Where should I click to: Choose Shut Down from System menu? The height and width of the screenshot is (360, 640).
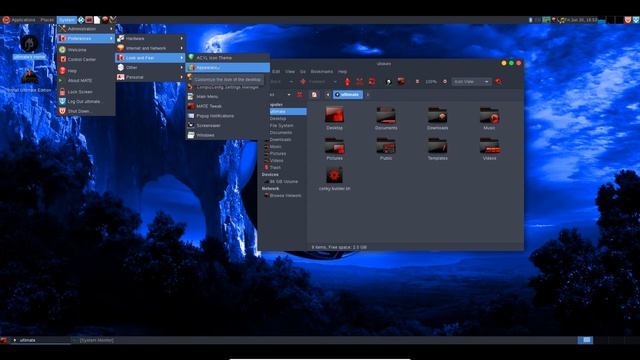tap(86, 111)
